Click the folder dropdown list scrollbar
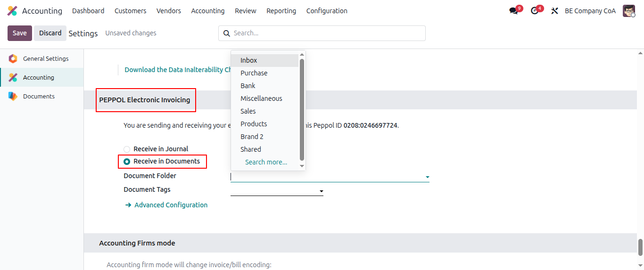The height and width of the screenshot is (270, 644). pyautogui.click(x=302, y=109)
